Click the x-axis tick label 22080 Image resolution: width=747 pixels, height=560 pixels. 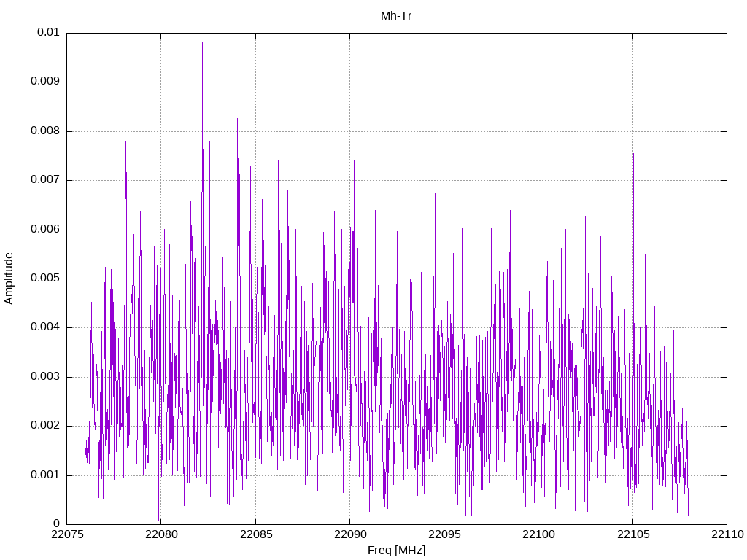[x=161, y=534]
